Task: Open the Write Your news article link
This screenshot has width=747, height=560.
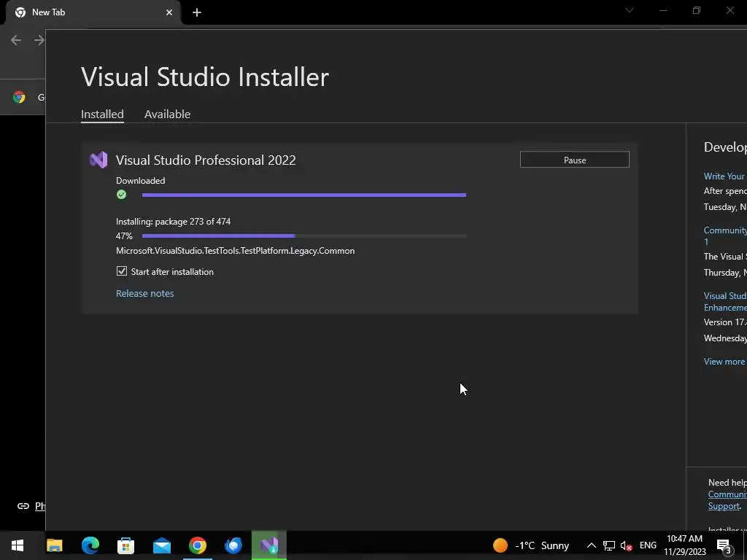Action: tap(725, 176)
